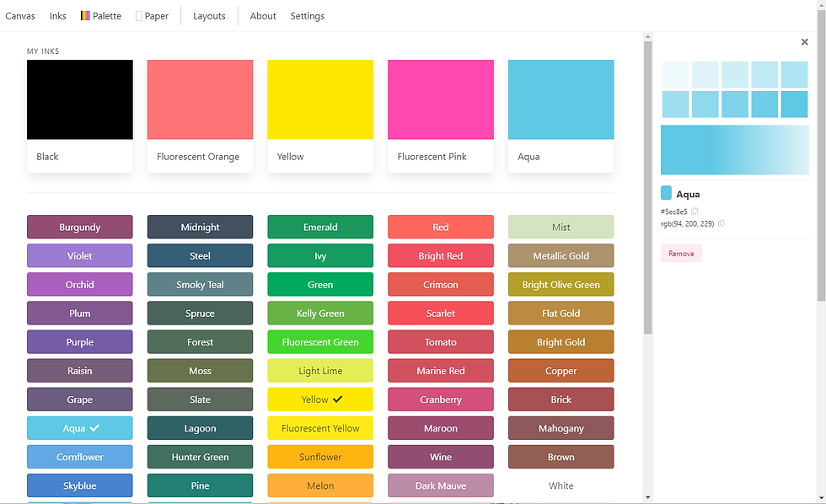
Task: Choose the Metallic Gold ink
Action: point(561,255)
